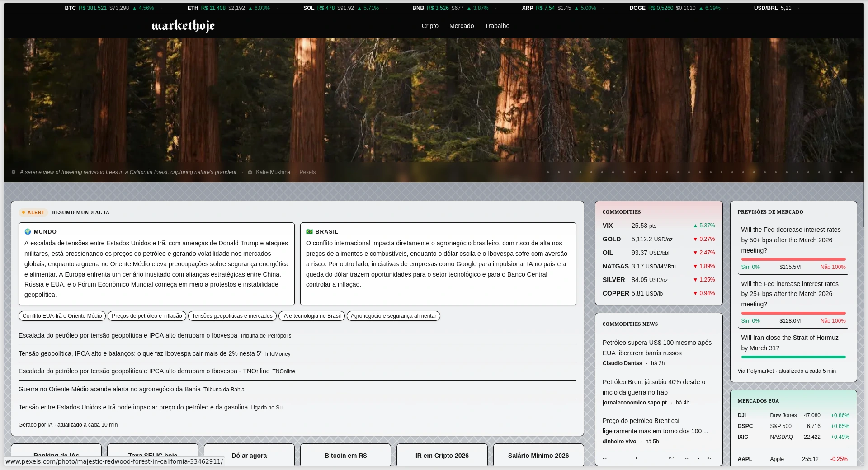Click the markethoje logo
The width and height of the screenshot is (868, 470).
pyautogui.click(x=183, y=26)
